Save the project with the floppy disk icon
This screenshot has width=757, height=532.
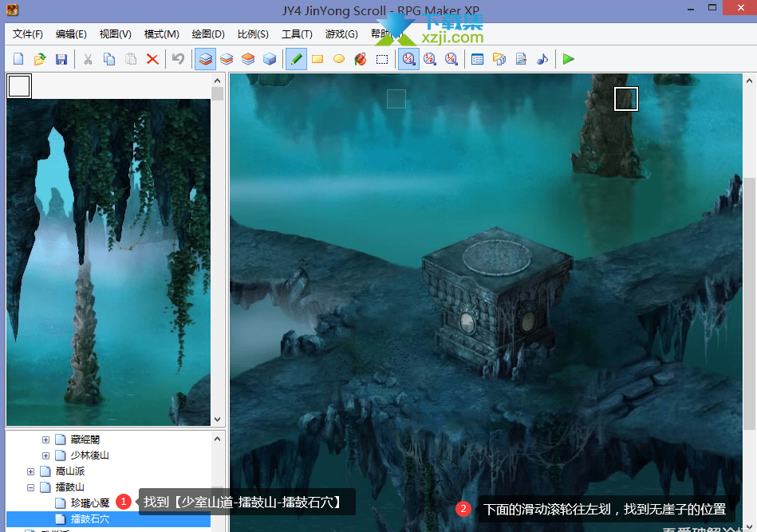point(61,59)
